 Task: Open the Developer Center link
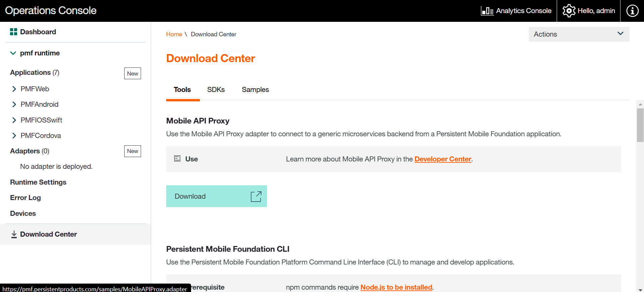point(443,159)
